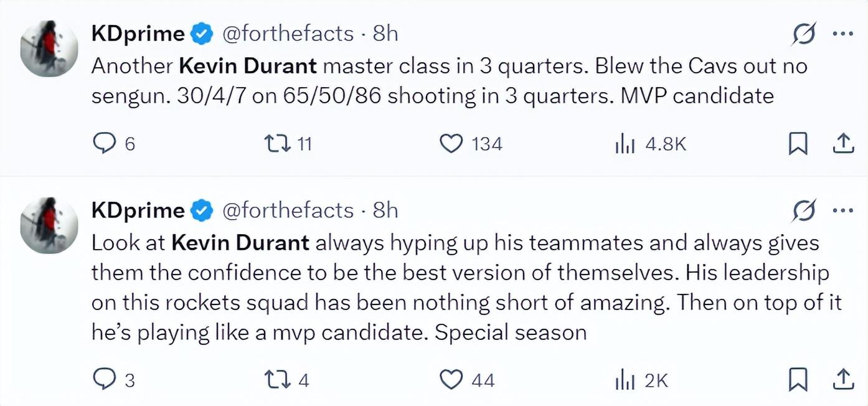This screenshot has height=406, width=868.
Task: Bookmark the first tweet
Action: (x=798, y=144)
